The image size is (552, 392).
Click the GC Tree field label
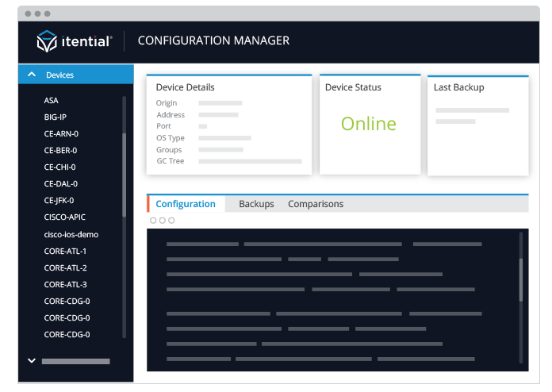(171, 161)
